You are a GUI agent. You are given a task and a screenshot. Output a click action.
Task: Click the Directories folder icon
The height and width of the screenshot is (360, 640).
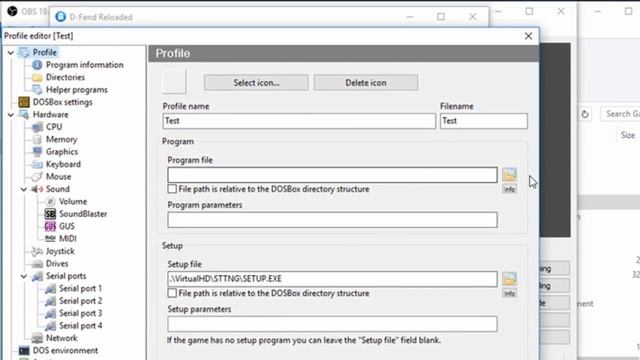pos(37,77)
